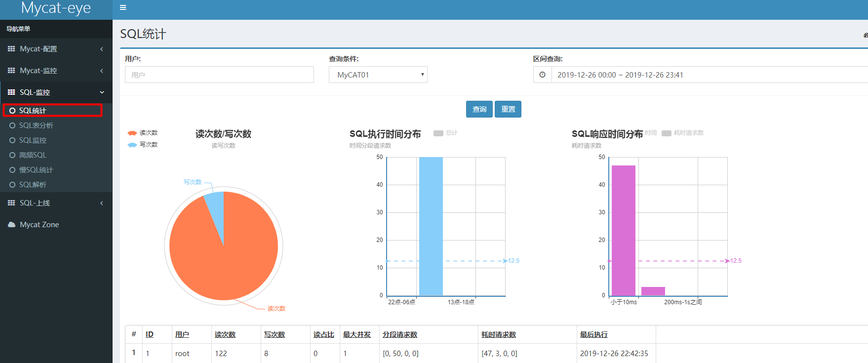Click the clock icon beside date range
The height and width of the screenshot is (363, 868).
tap(543, 75)
